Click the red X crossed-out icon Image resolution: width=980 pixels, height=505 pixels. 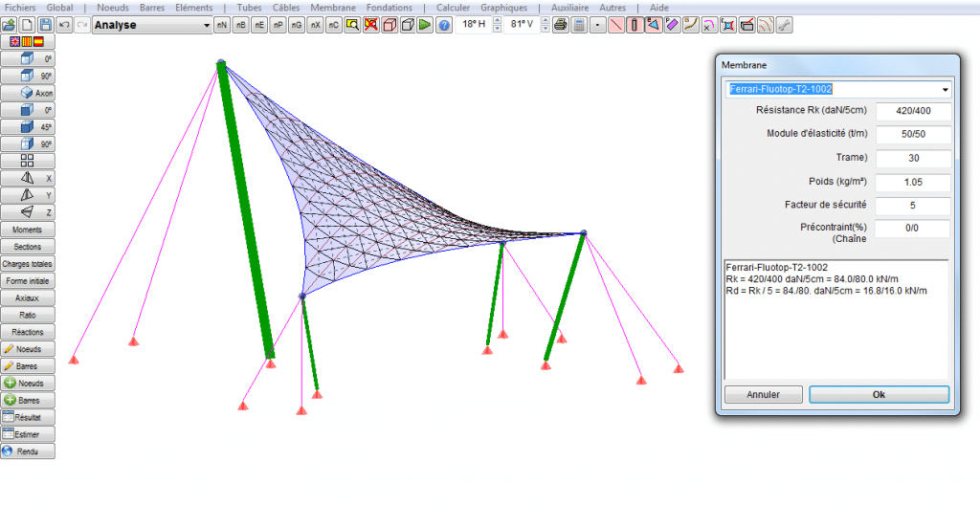click(371, 25)
